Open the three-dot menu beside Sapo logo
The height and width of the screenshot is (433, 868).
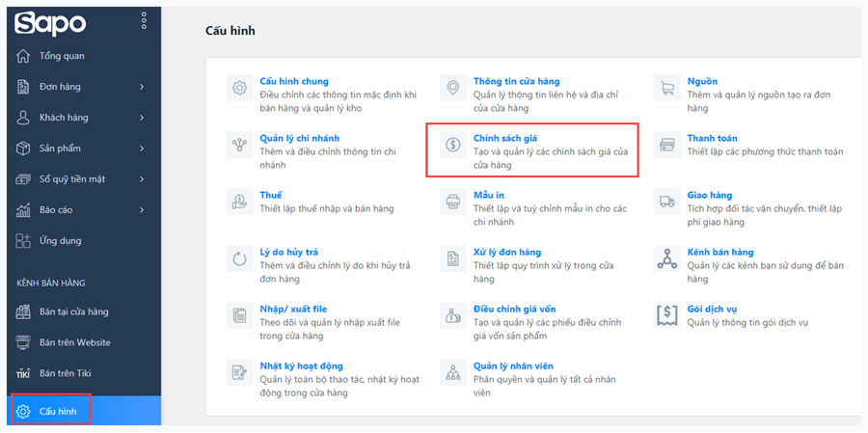(x=144, y=21)
